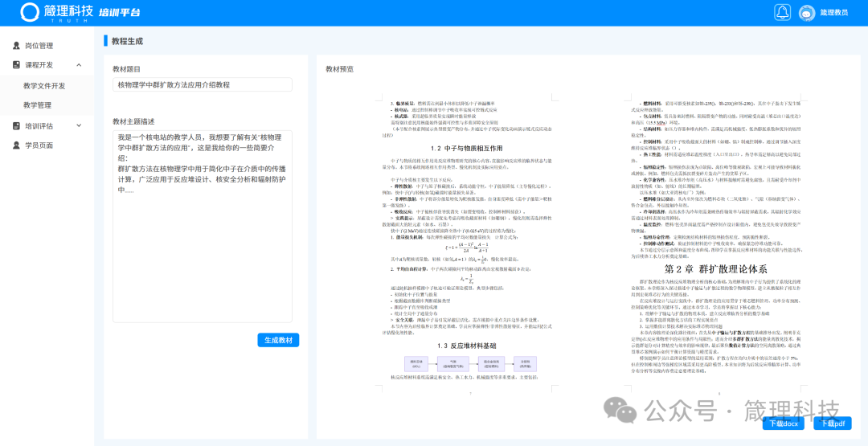This screenshot has height=446, width=868.
Task: Click the 课程开发 book icon
Action: (17, 65)
